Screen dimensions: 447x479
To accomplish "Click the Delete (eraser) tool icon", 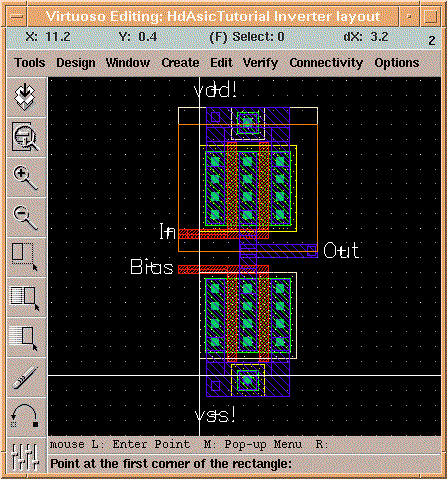I will click(x=26, y=377).
